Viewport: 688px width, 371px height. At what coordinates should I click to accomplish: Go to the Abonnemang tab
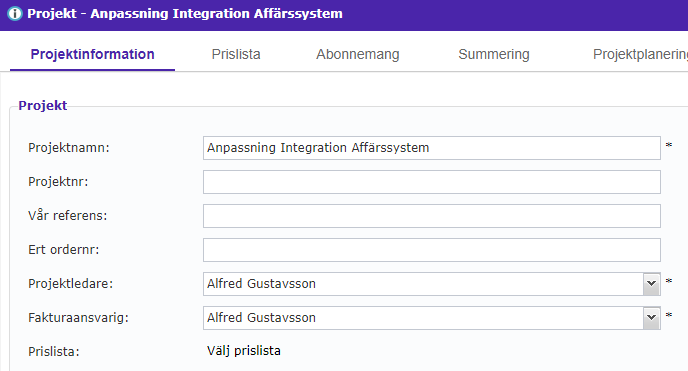(x=358, y=54)
